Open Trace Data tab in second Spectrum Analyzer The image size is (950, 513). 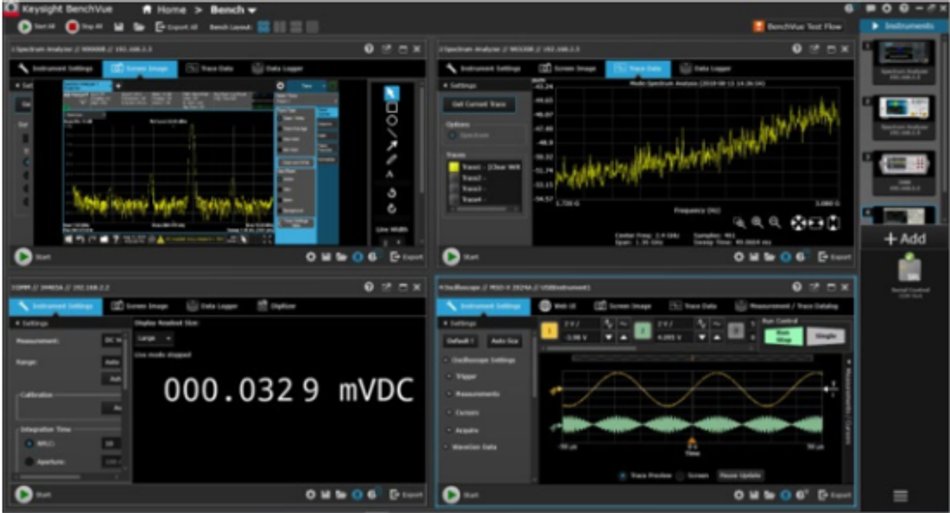tap(638, 68)
